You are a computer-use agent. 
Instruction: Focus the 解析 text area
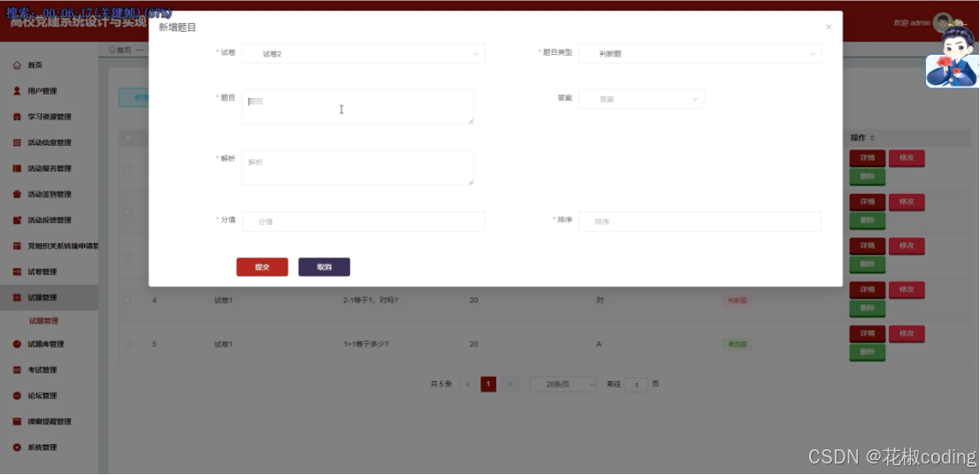pyautogui.click(x=357, y=167)
